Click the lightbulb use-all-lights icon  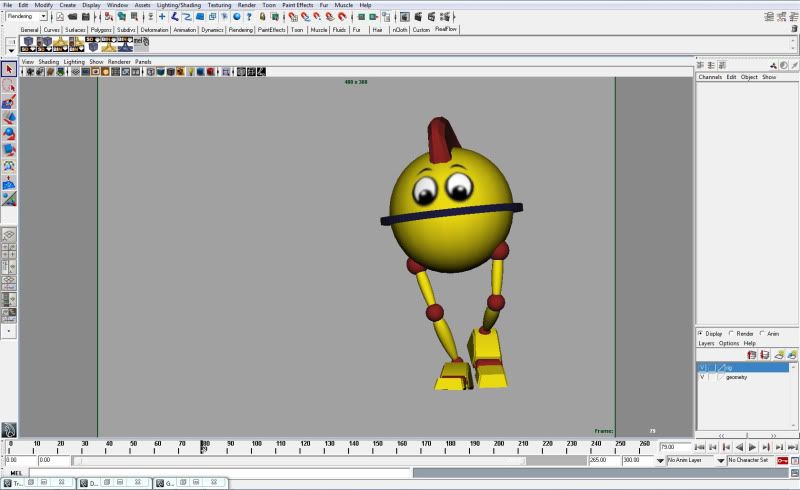coord(190,72)
